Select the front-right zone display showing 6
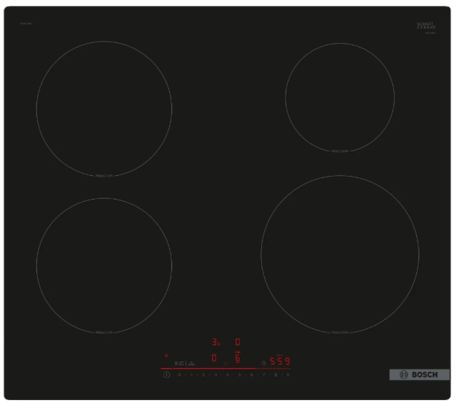The image size is (457, 403). 238,358
